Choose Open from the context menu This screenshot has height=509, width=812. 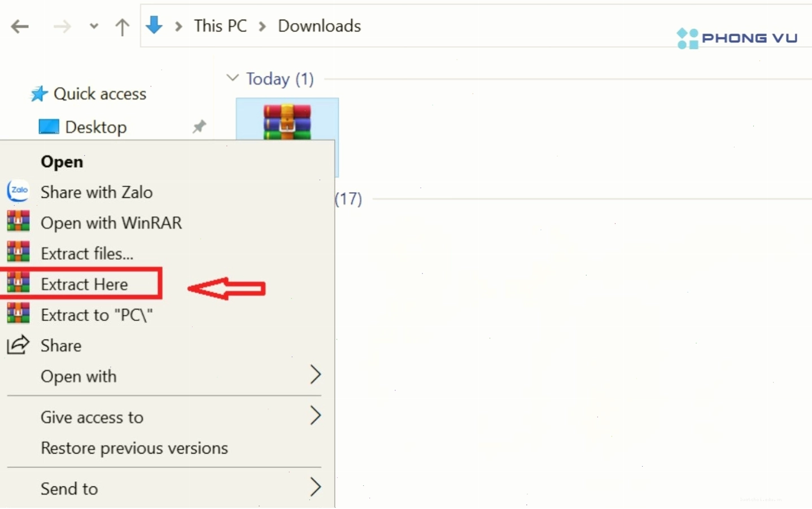point(62,162)
